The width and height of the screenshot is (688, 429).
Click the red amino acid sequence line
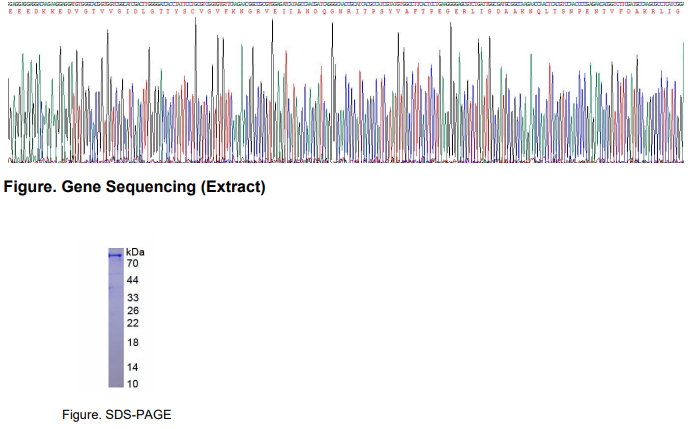(345, 12)
